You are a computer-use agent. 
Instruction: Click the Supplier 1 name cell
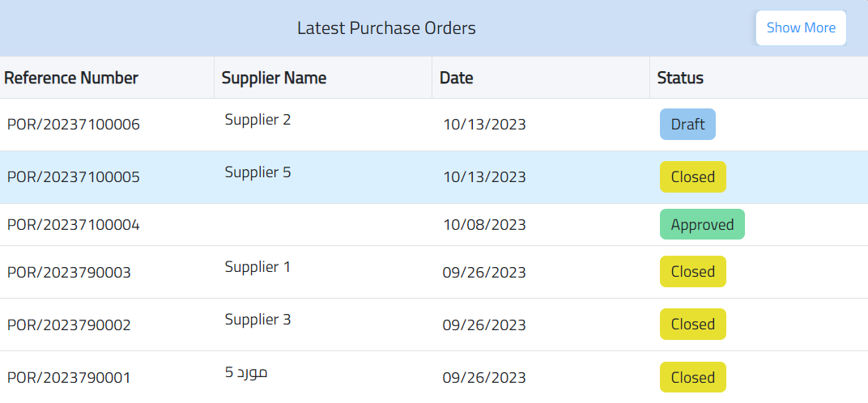click(257, 267)
